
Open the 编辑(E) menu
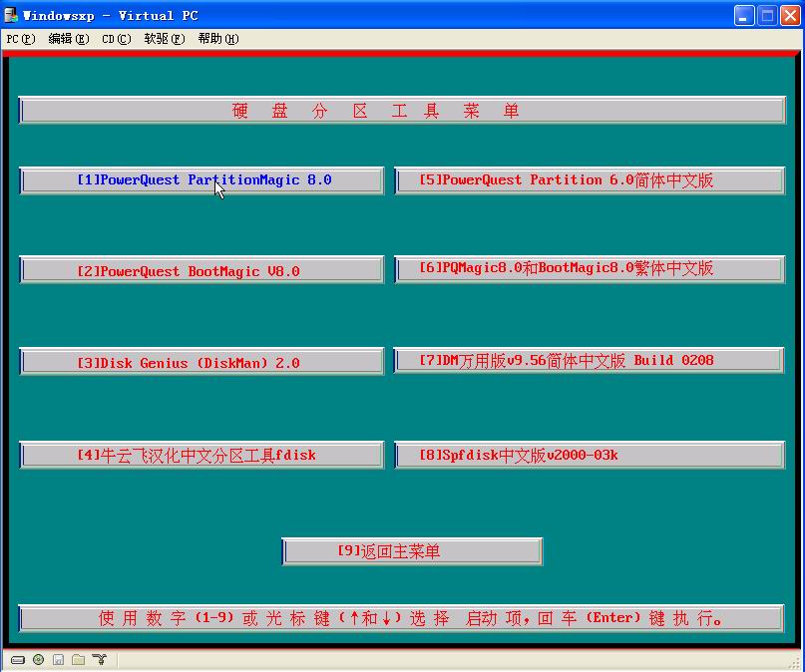point(69,39)
